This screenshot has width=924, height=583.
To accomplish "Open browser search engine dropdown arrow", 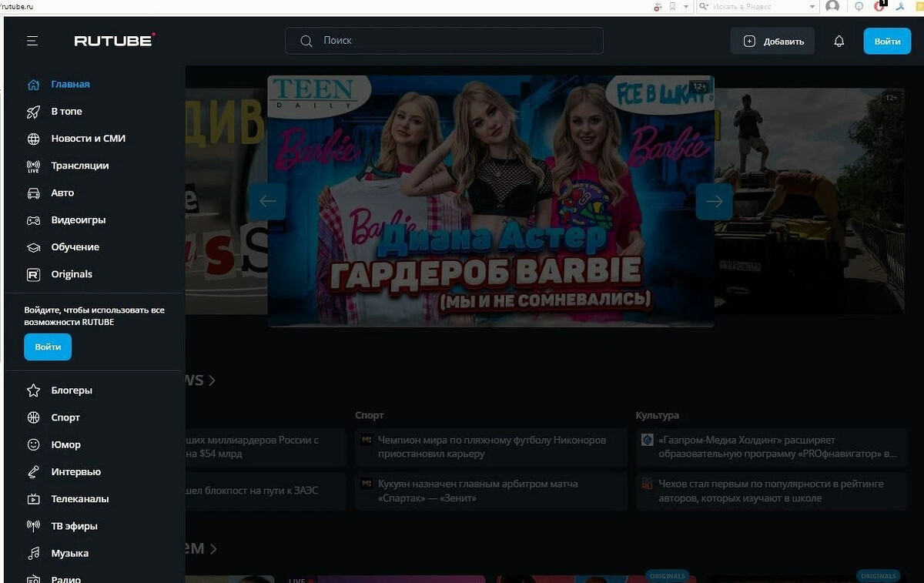I will 812,6.
